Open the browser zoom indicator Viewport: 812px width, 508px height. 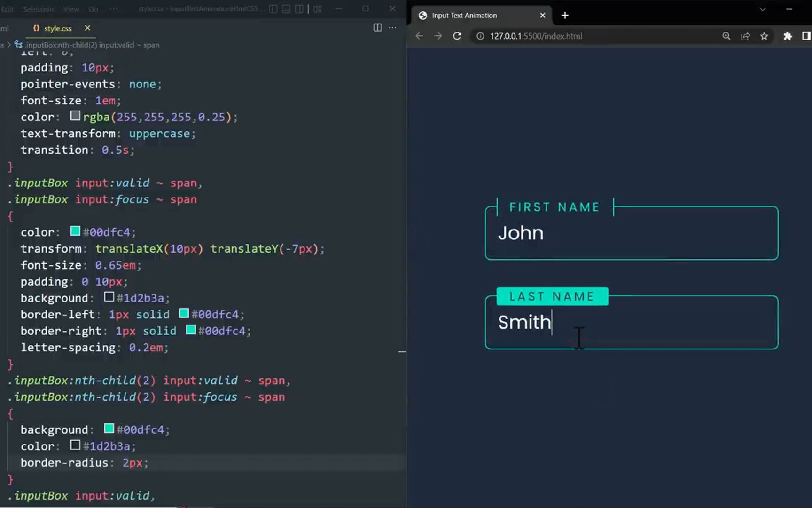click(726, 36)
